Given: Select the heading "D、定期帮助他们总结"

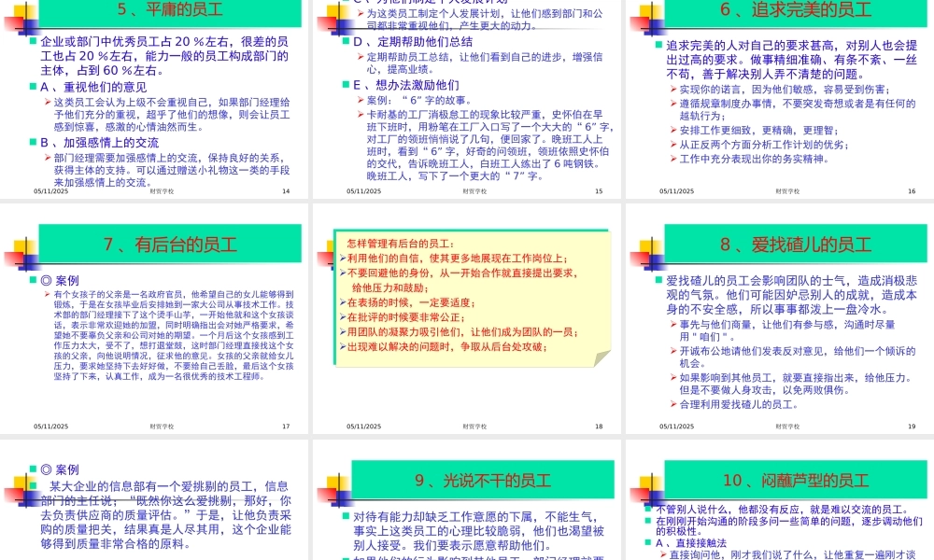Looking at the screenshot, I should (x=413, y=42).
